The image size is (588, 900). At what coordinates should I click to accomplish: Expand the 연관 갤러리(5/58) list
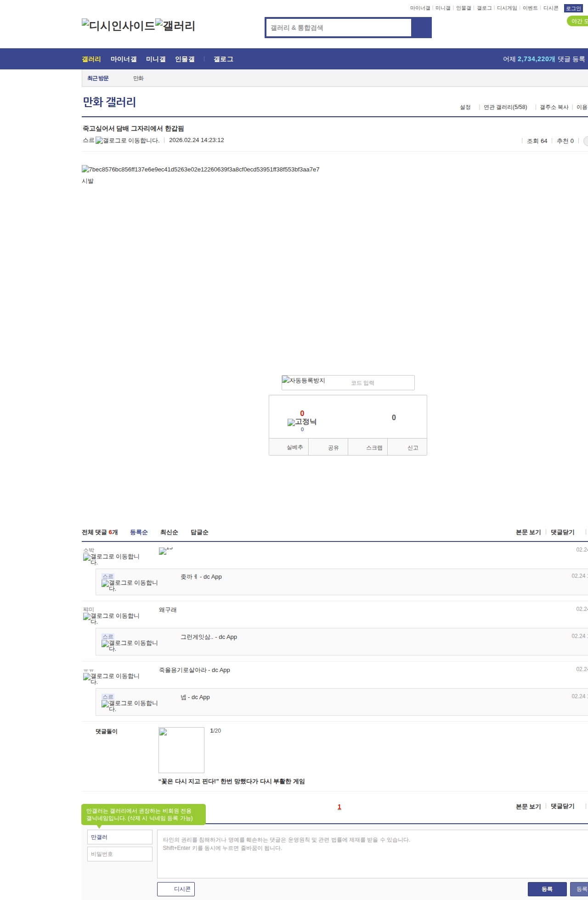tap(505, 107)
